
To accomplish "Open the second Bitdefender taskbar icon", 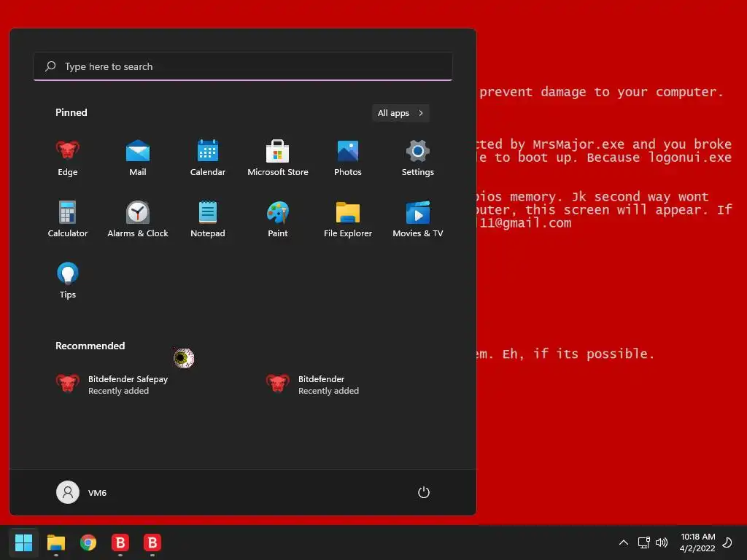I will click(x=152, y=542).
